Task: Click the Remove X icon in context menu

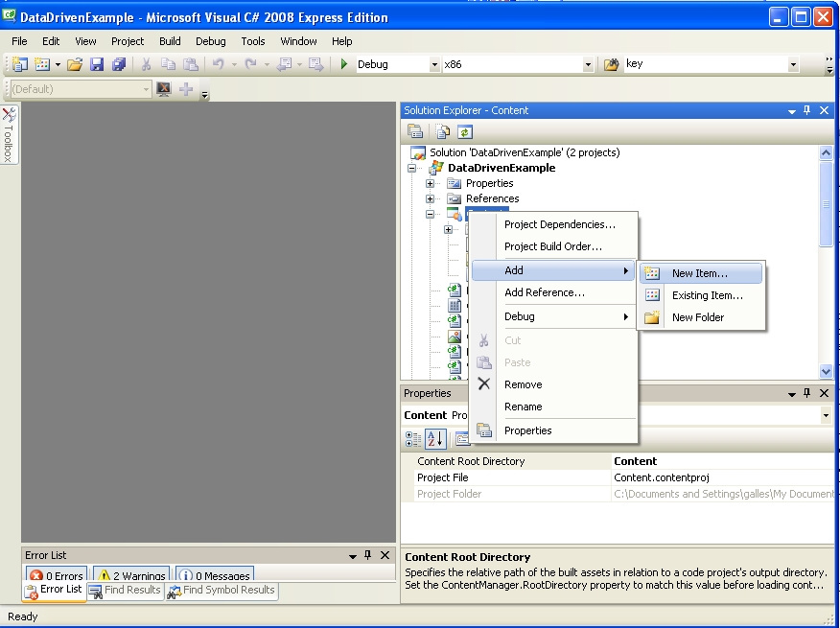Action: click(x=483, y=384)
